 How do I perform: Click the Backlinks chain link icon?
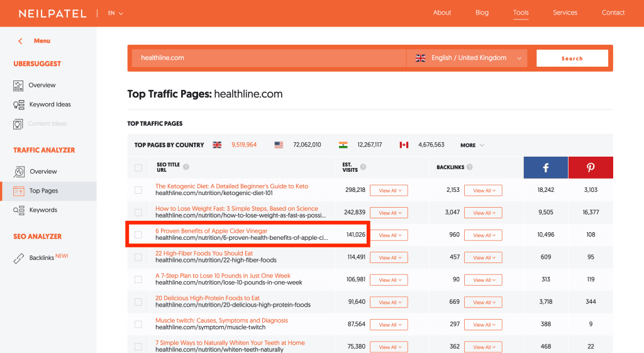click(x=18, y=258)
